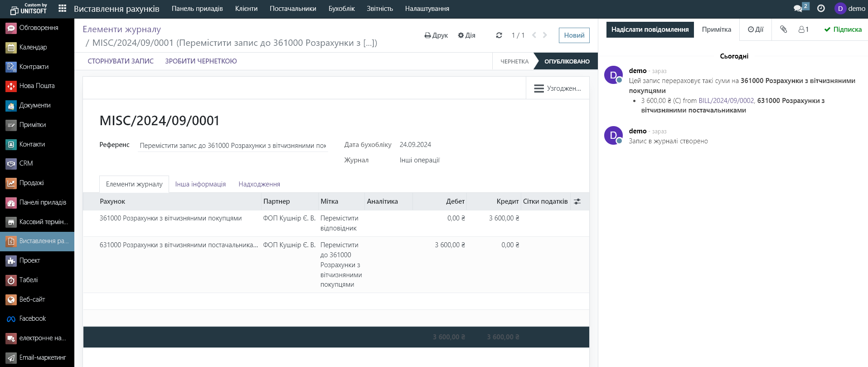Image resolution: width=868 pixels, height=367 pixels.
Task: Click the Сторнувати запис button
Action: coord(121,61)
